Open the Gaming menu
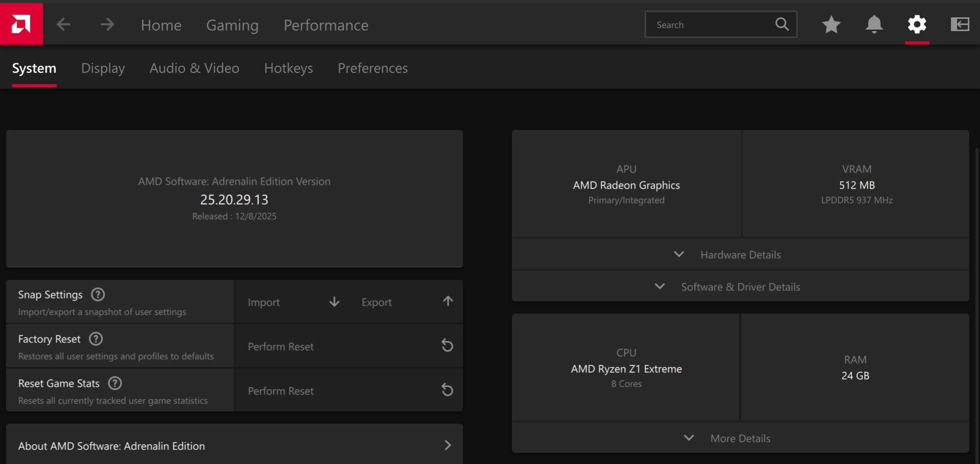 pyautogui.click(x=232, y=25)
